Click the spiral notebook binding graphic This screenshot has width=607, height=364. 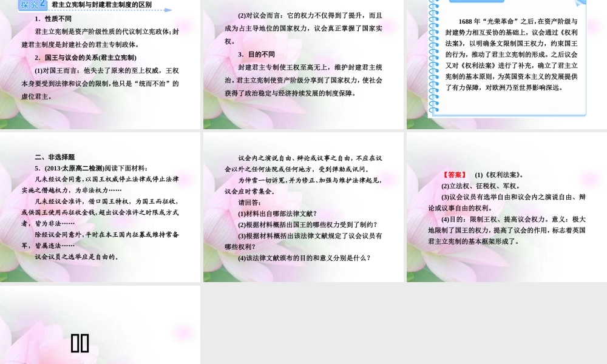coord(434,57)
